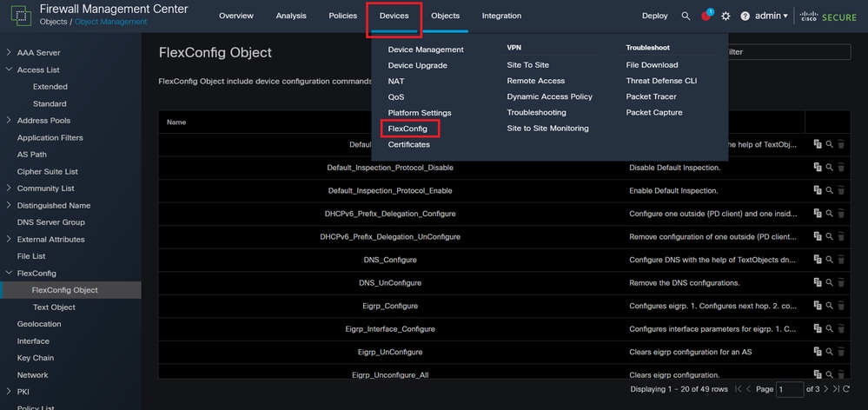This screenshot has height=410, width=868.
Task: Collapse the FlexConfig sidebar node
Action: [x=9, y=273]
